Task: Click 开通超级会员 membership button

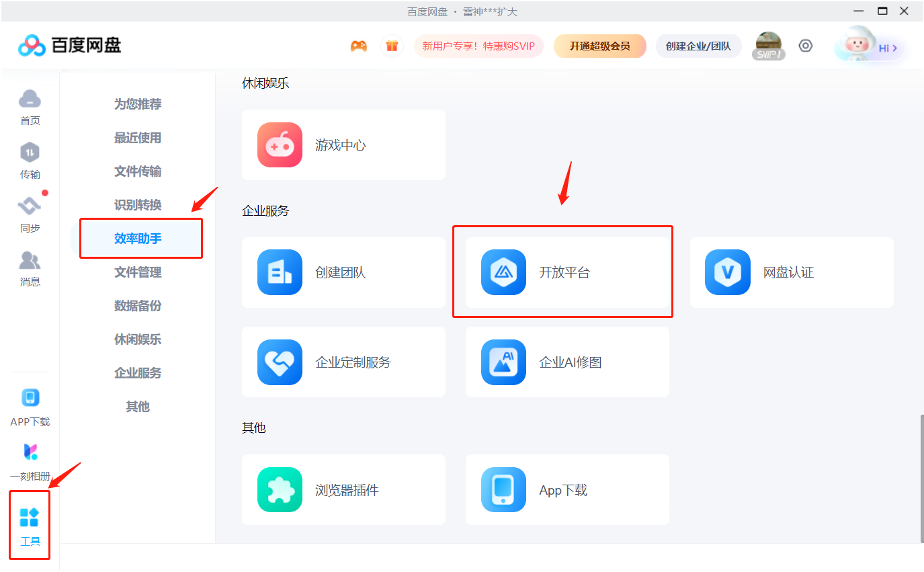Action: [x=599, y=46]
